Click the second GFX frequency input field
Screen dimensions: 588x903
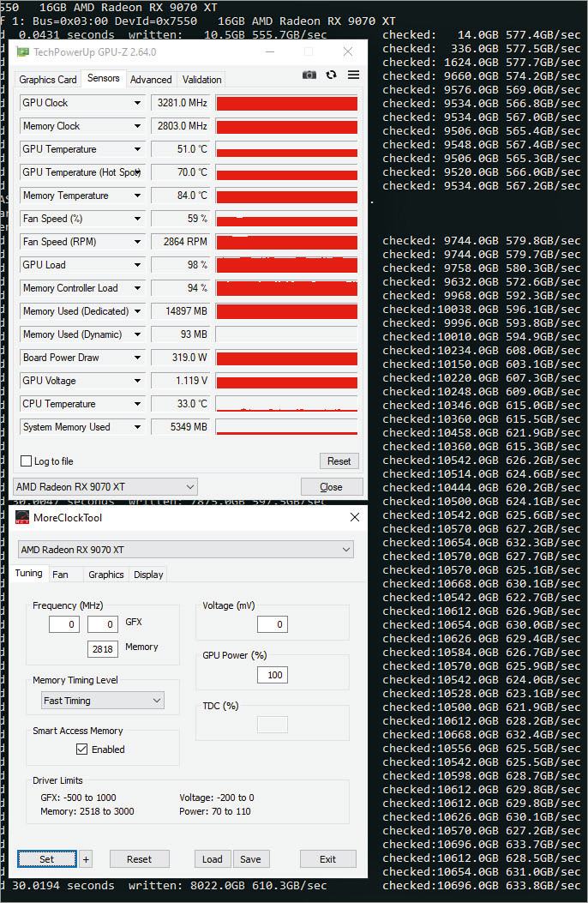(x=102, y=624)
